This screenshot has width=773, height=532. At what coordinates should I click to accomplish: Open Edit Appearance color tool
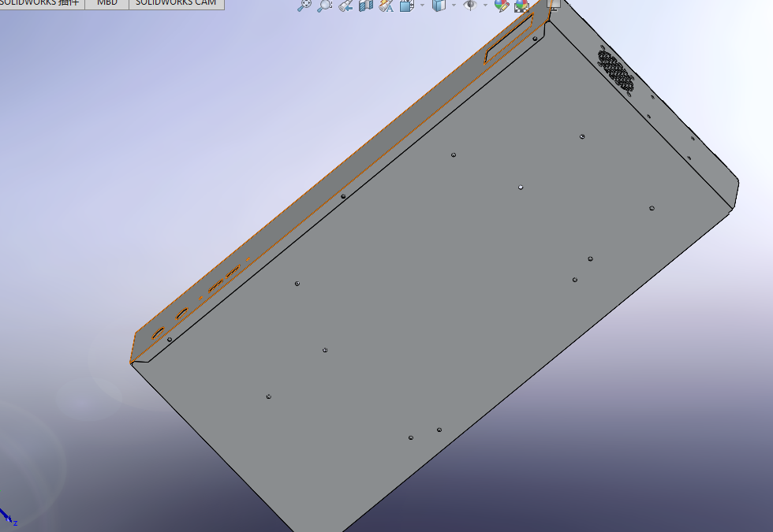point(501,6)
